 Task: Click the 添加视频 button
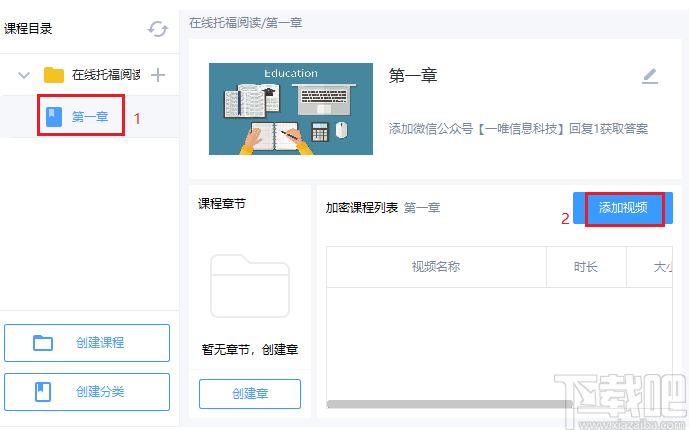(623, 208)
